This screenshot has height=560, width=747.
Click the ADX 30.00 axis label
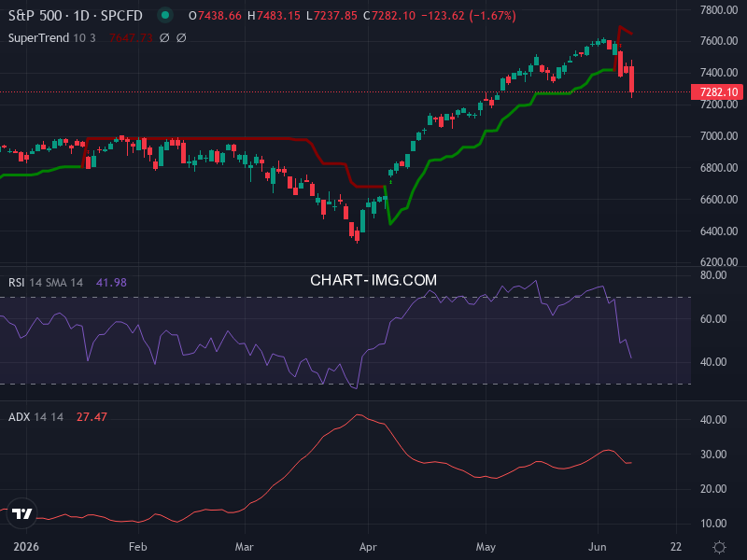tap(713, 455)
